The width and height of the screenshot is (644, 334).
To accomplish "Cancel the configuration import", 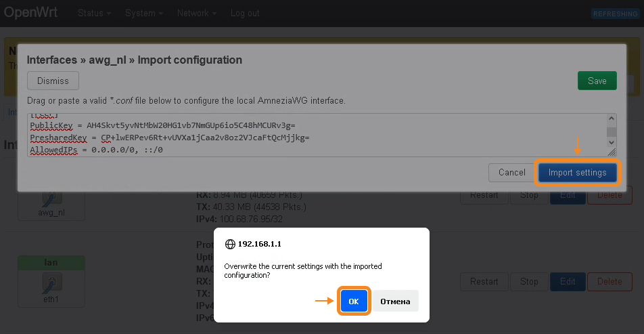I will pyautogui.click(x=511, y=173).
